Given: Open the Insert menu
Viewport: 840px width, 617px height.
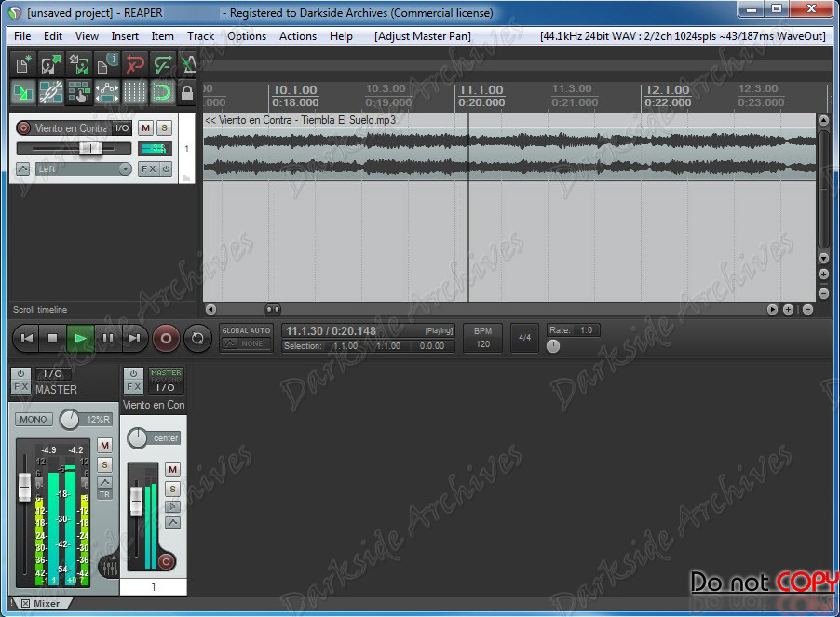Looking at the screenshot, I should [x=125, y=36].
